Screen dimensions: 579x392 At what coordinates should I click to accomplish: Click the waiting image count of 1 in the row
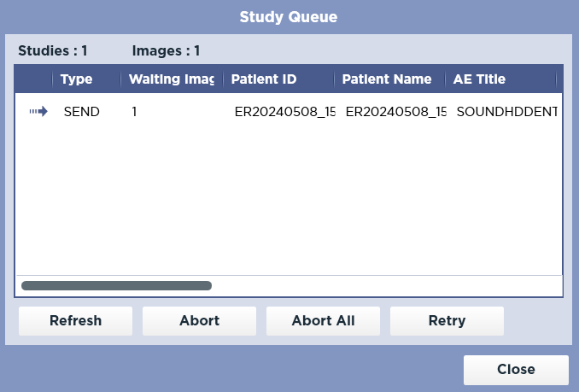pyautogui.click(x=134, y=112)
